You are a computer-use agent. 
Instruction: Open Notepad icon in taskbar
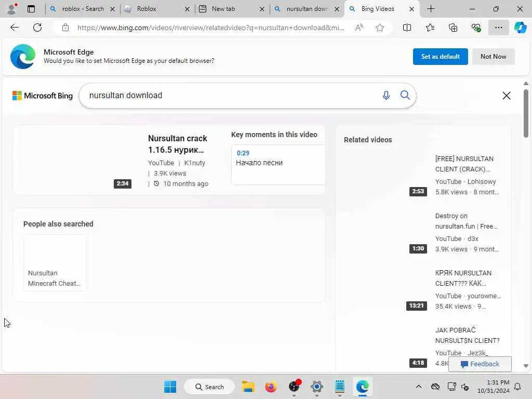339,387
